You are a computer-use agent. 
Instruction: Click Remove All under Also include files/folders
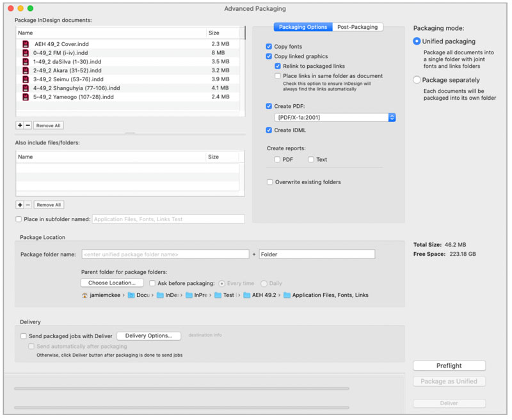pyautogui.click(x=49, y=205)
